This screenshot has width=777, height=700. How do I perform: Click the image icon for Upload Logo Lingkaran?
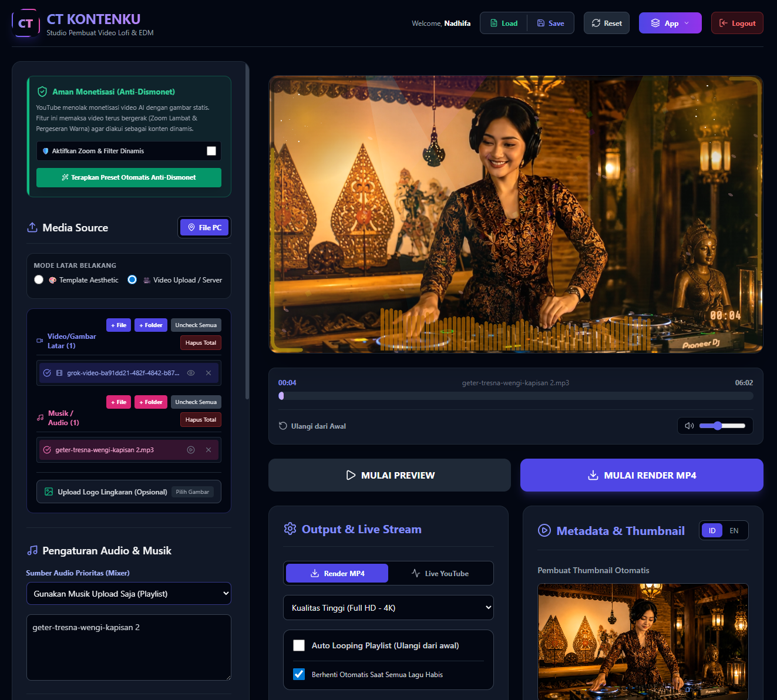49,492
